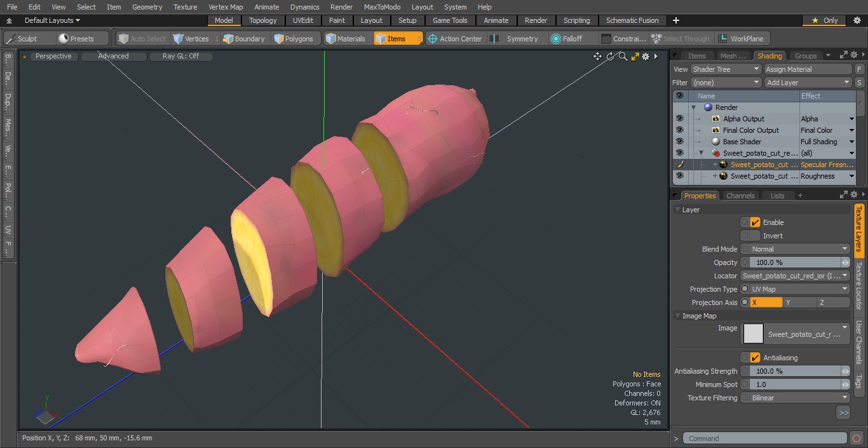This screenshot has width=868, height=448.
Task: Open the Blend Mode Normal dropdown
Action: click(x=799, y=249)
